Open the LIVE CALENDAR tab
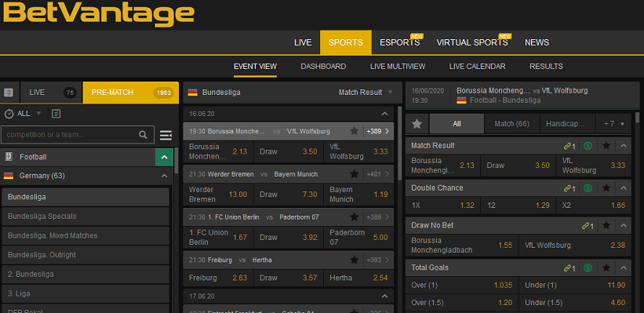The width and height of the screenshot is (644, 313). 477,66
